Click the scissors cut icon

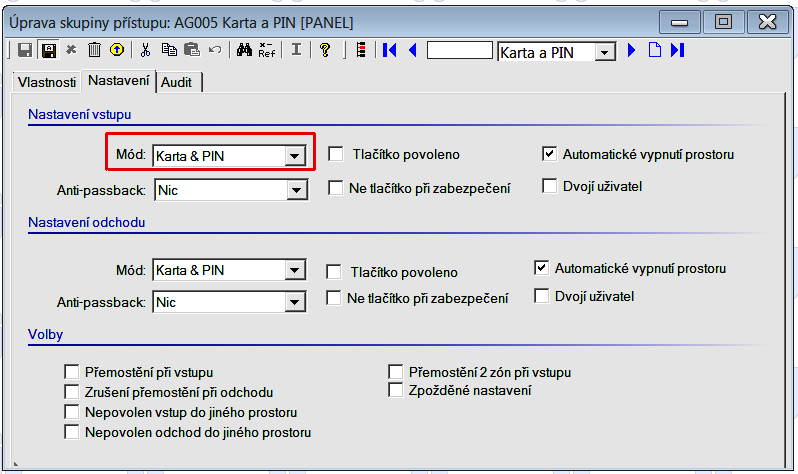point(146,50)
